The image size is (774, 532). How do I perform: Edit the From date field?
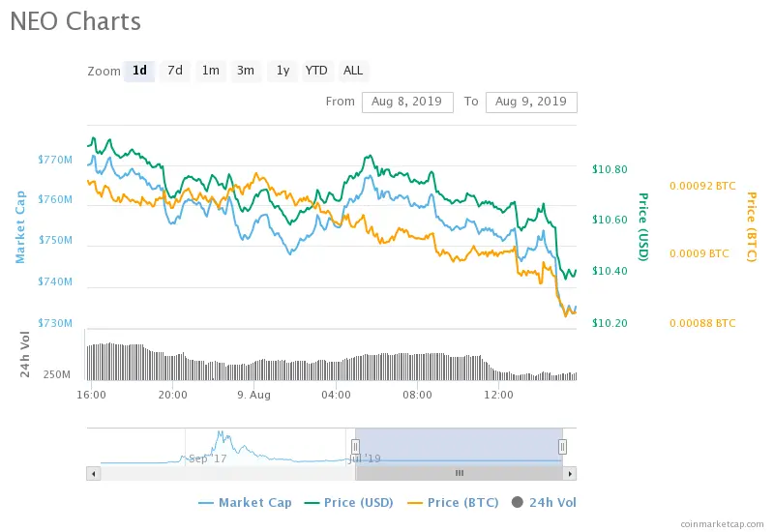pos(407,103)
